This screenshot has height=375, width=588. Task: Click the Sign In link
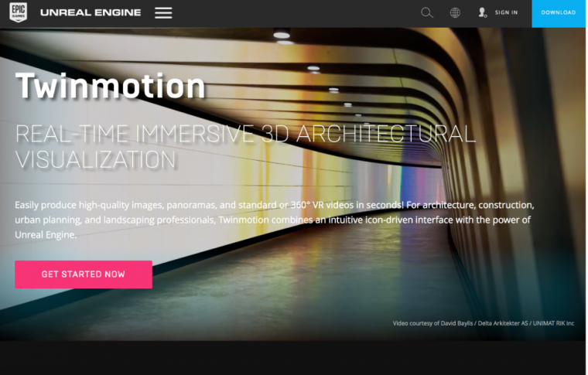coord(506,12)
